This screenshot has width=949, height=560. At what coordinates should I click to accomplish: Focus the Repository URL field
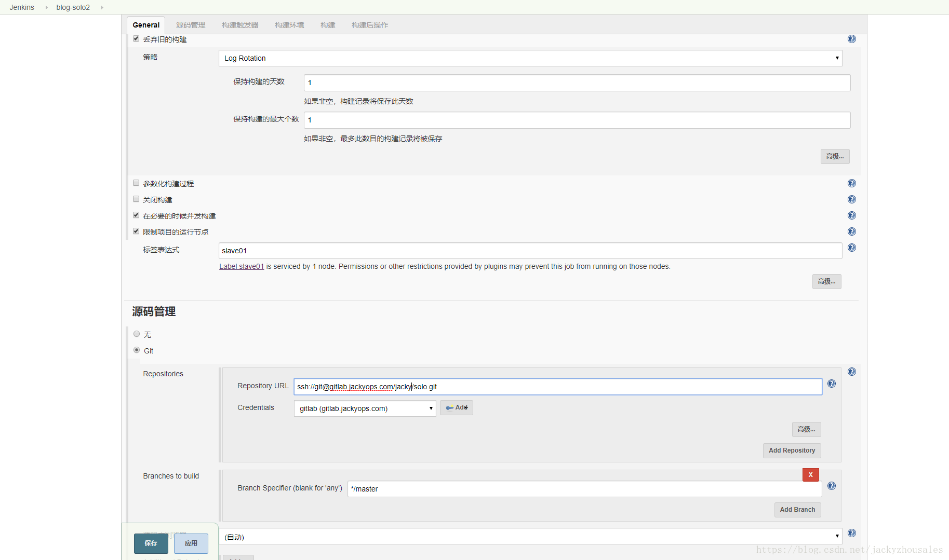pos(558,387)
